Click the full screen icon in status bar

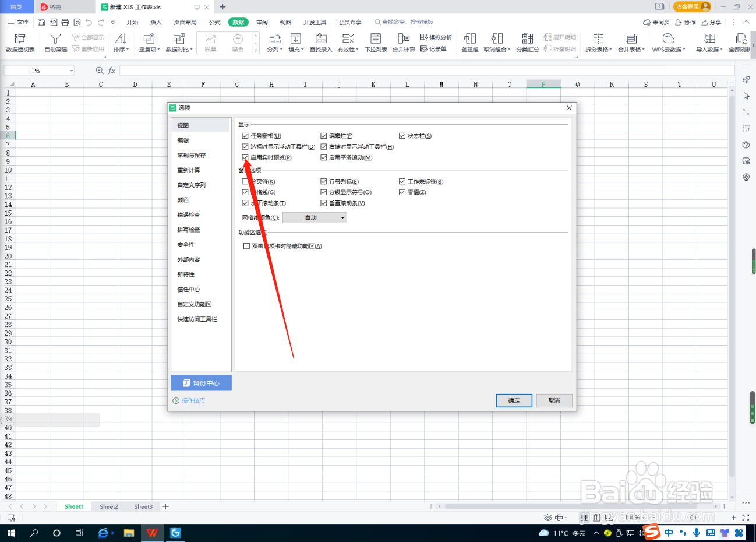[x=746, y=518]
